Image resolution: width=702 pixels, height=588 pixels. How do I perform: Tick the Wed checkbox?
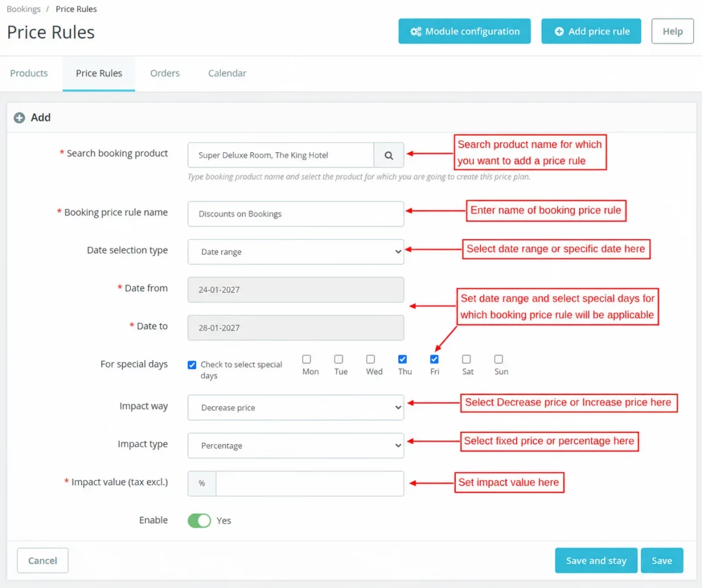[370, 359]
